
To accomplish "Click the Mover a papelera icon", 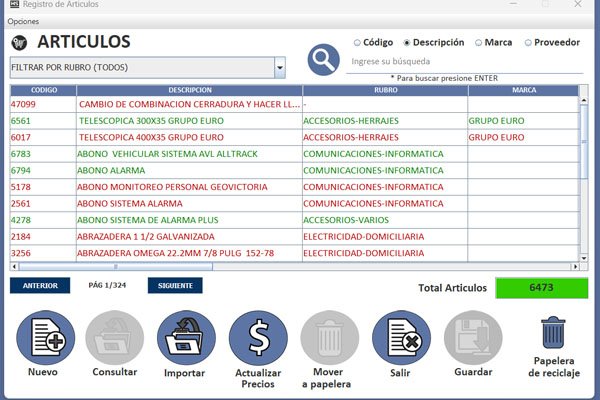I will pos(330,338).
